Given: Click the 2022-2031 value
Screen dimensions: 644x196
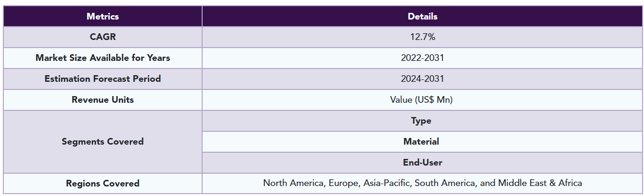Looking at the screenshot, I should click(x=422, y=58).
